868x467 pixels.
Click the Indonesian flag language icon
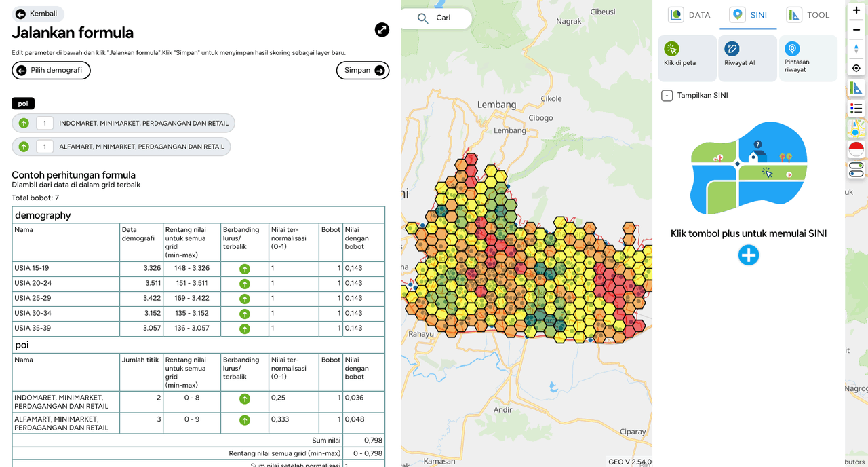(856, 149)
